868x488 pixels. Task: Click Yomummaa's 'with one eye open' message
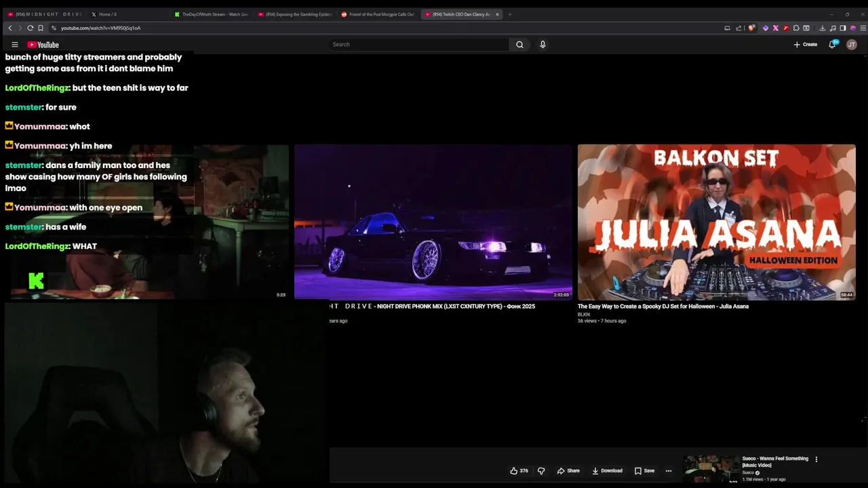click(x=74, y=207)
